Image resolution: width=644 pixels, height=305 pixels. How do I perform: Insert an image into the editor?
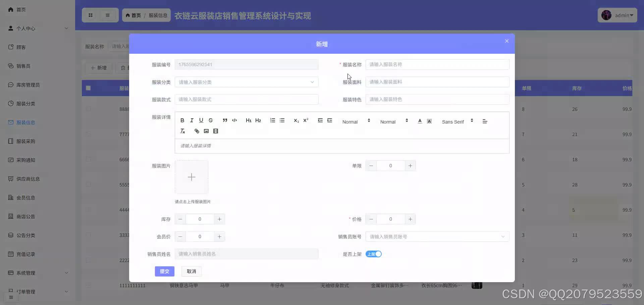click(x=206, y=131)
